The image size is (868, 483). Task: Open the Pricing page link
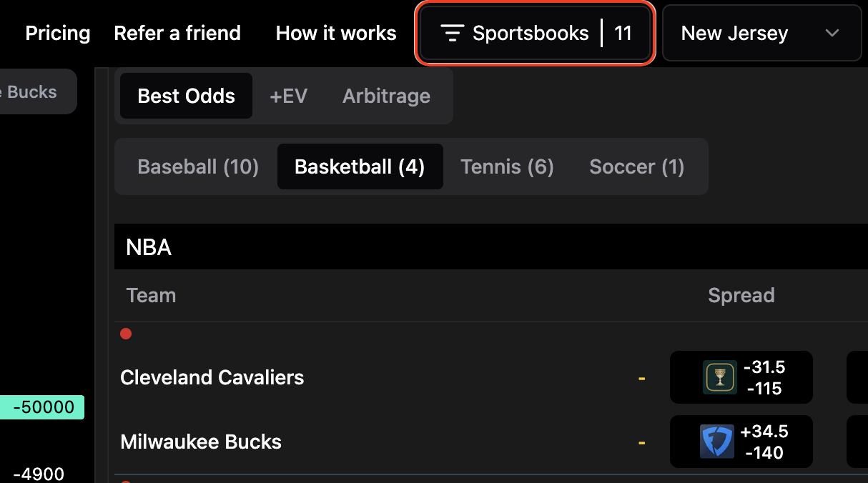coord(58,34)
